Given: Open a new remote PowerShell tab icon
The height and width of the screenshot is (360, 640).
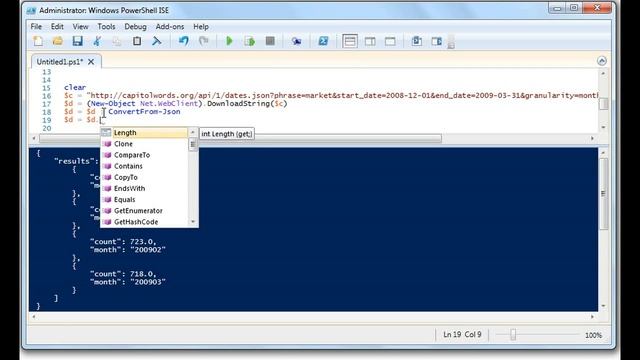Looking at the screenshot, I should 297,41.
